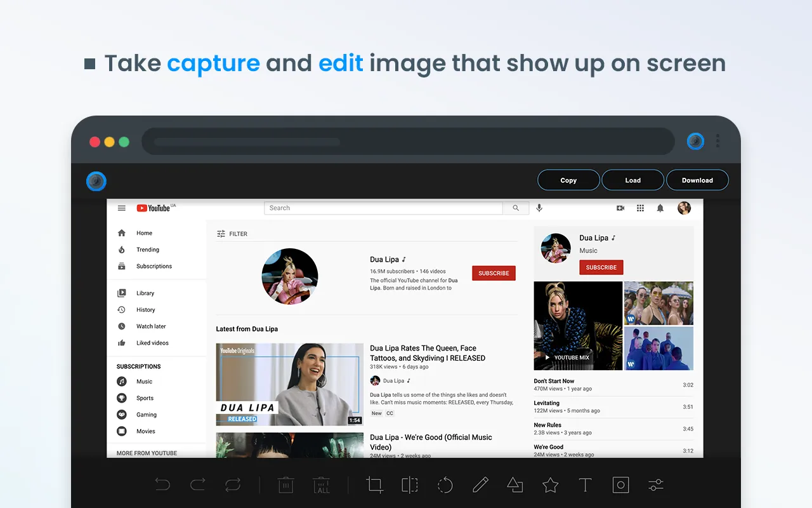Click the Redo arrow
The height and width of the screenshot is (508, 812).
pyautogui.click(x=198, y=486)
